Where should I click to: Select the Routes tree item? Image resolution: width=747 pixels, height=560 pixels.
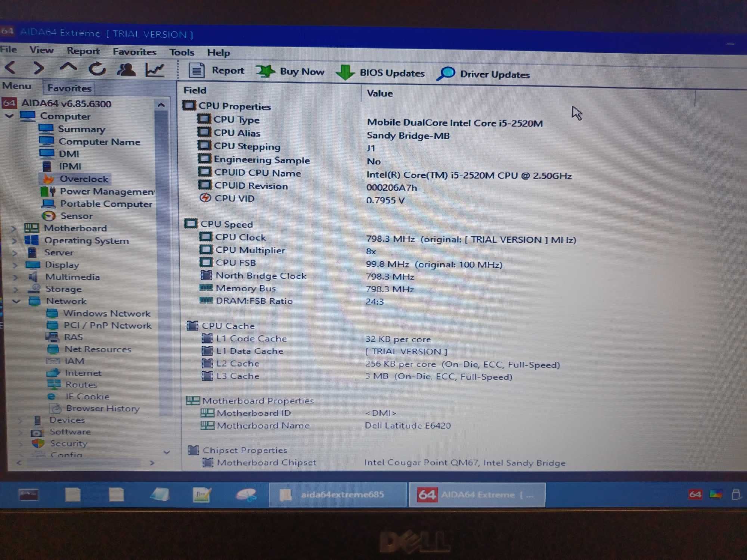click(81, 385)
